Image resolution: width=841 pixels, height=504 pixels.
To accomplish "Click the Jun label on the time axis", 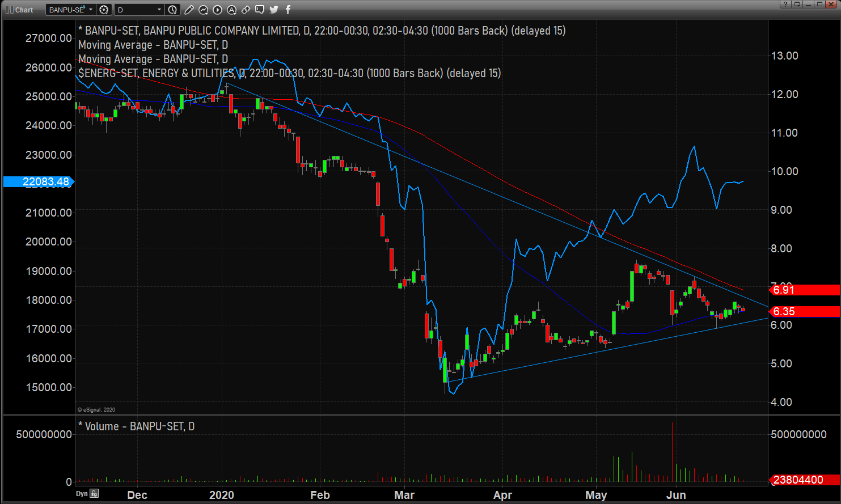I will click(x=676, y=495).
